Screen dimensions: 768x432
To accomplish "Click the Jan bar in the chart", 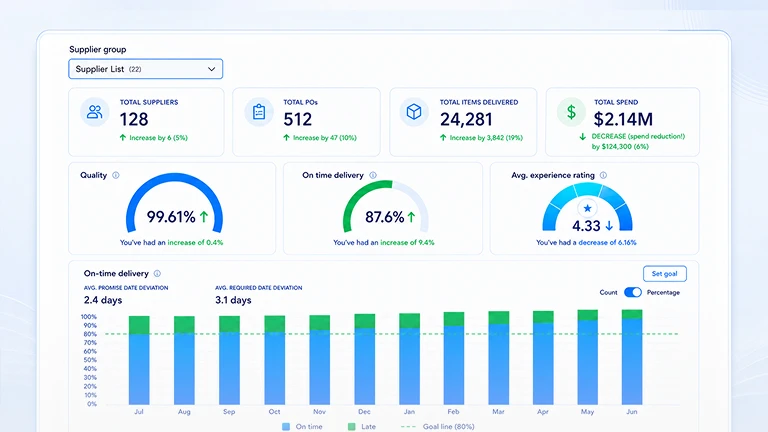I will (409, 359).
